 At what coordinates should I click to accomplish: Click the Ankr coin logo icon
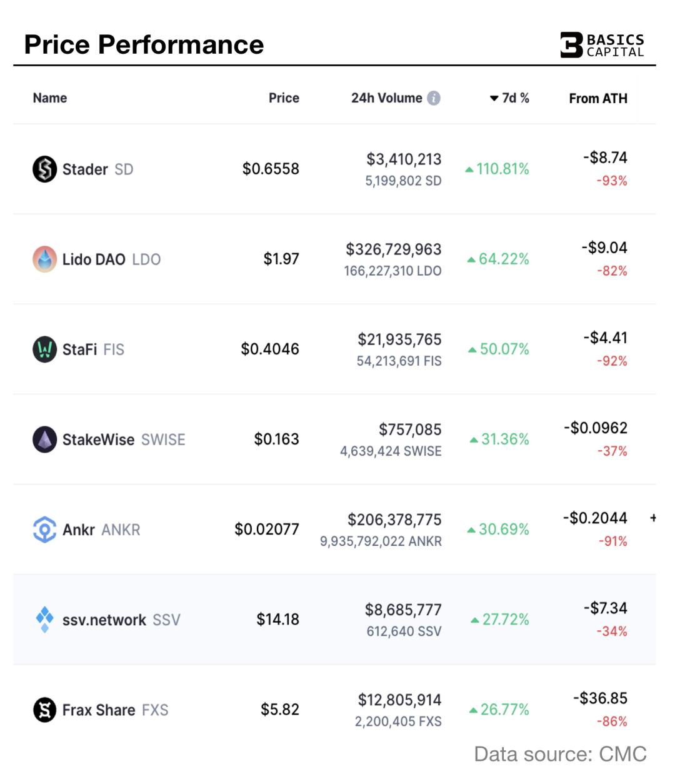(44, 530)
